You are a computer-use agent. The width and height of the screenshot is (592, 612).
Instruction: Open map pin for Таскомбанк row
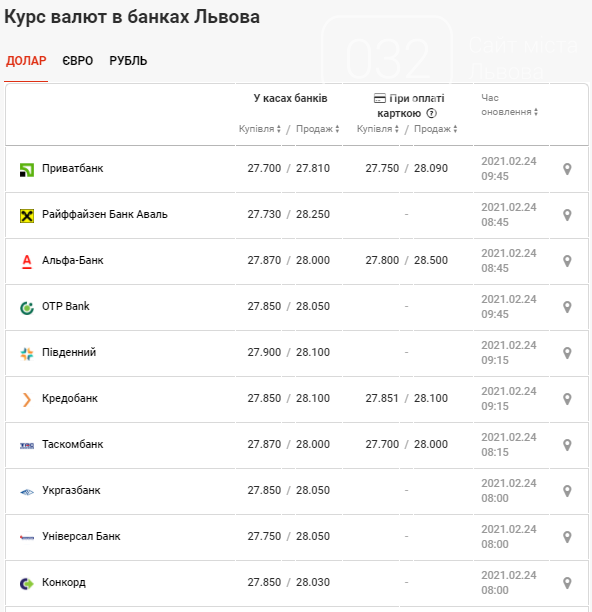[x=567, y=445]
